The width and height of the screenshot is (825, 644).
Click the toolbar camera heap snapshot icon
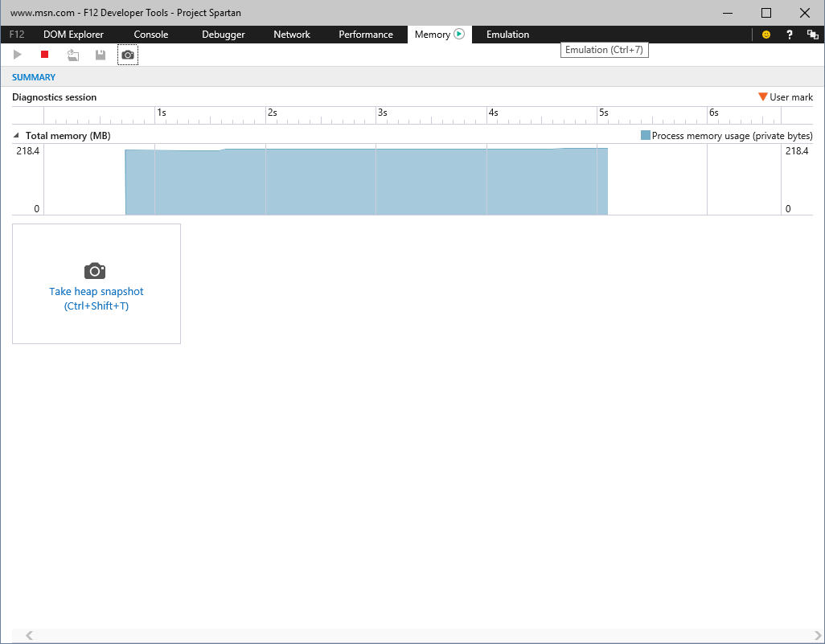point(128,55)
